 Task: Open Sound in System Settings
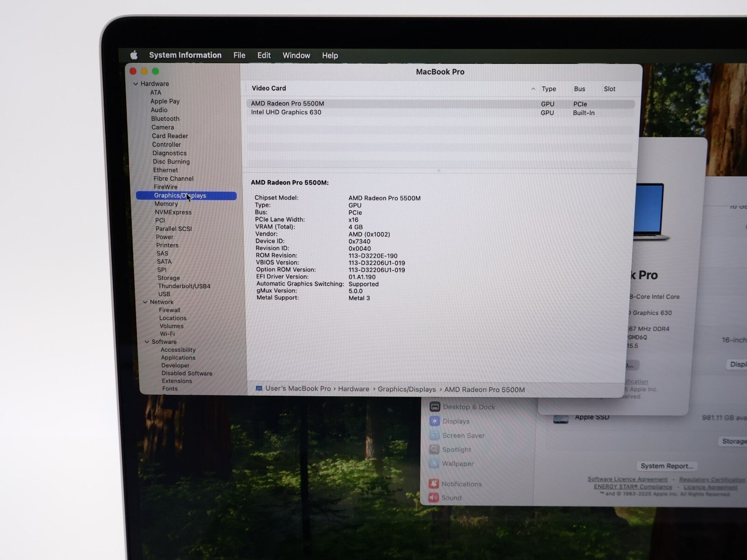(x=445, y=497)
